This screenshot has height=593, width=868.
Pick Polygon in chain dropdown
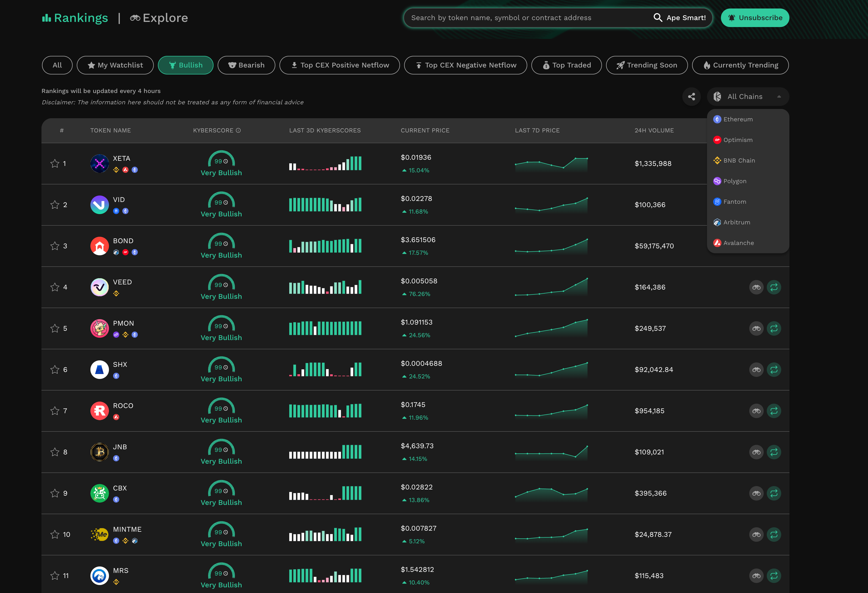click(748, 181)
